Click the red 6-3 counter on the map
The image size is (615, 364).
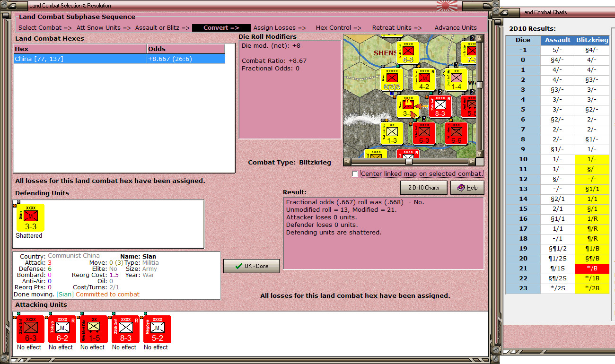coord(424,134)
